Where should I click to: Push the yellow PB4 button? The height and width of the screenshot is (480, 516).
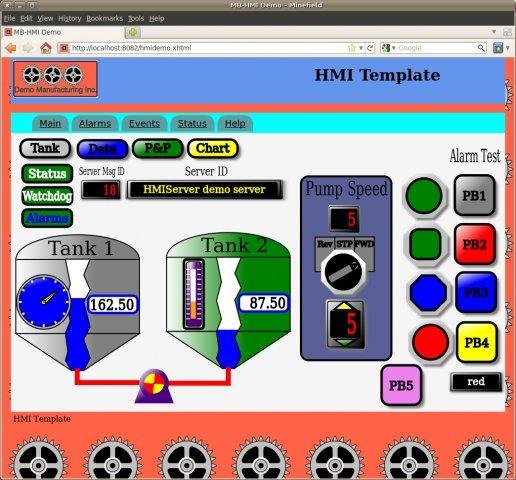477,342
